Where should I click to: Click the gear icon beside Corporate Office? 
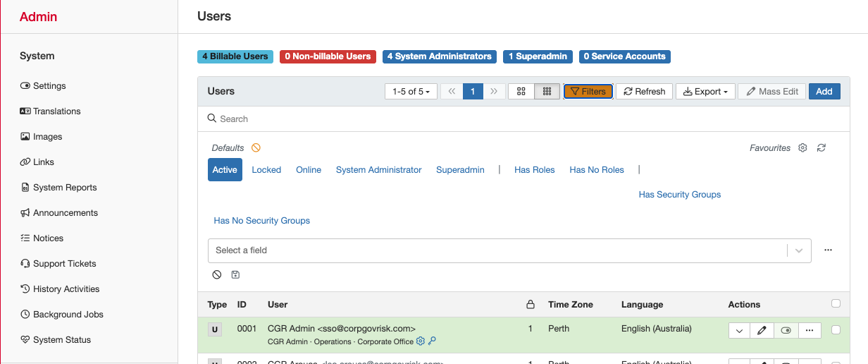(421, 341)
